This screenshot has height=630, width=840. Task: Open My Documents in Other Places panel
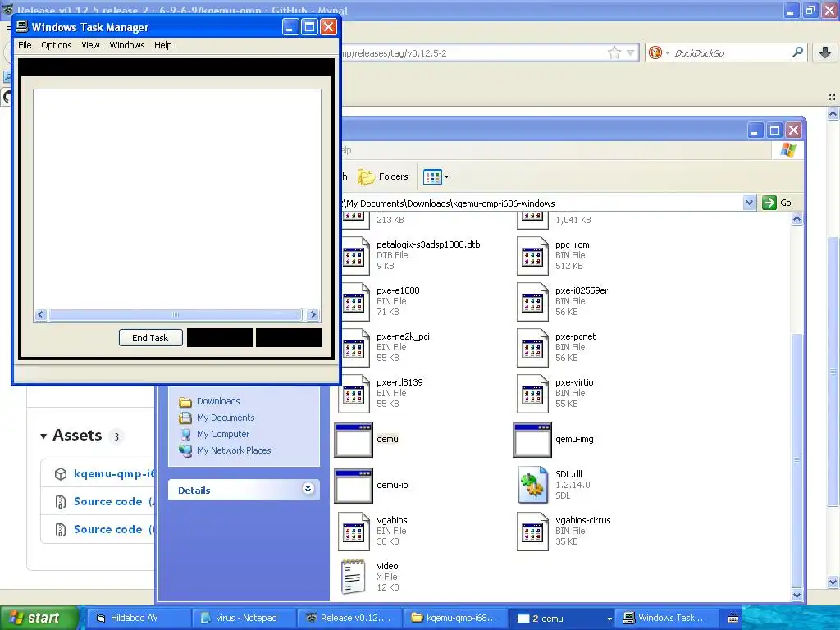[x=226, y=418]
